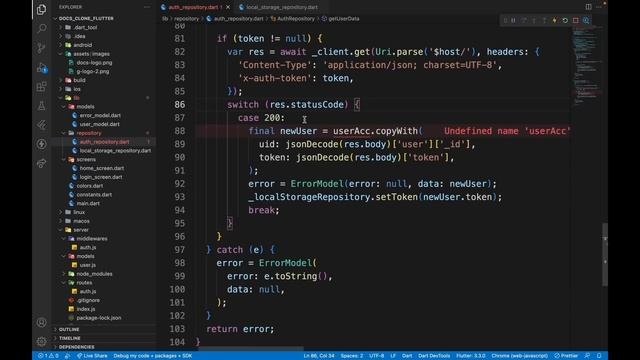Select Chrome (web-javascript) device
The height and width of the screenshot is (360, 640).
pyautogui.click(x=519, y=356)
